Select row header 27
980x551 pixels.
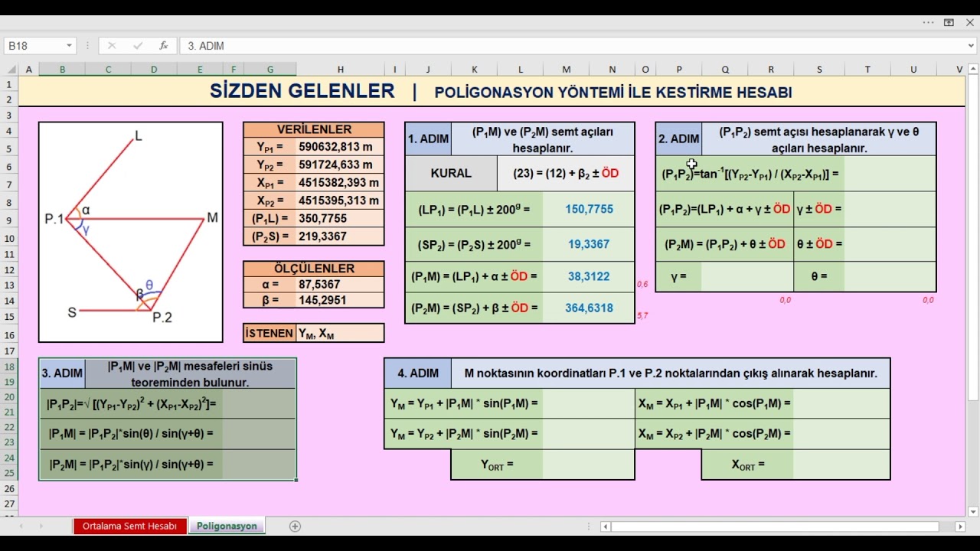pos(10,504)
